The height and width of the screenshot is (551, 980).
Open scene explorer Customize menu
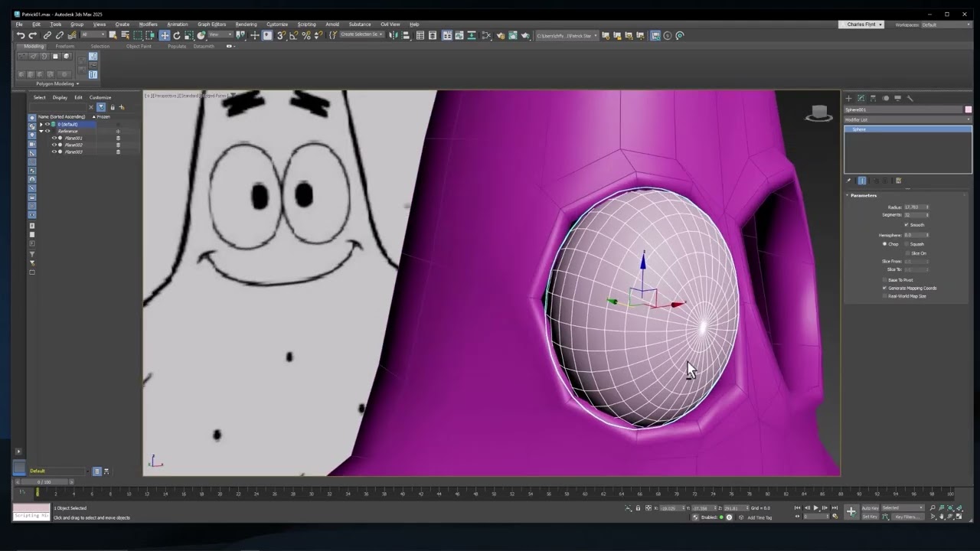pyautogui.click(x=100, y=97)
